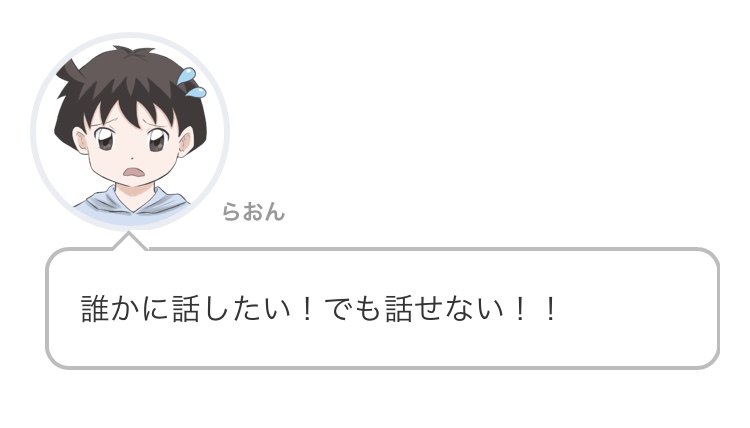This screenshot has width=750, height=428.
Task: Click the character's left eye
Action: (105, 139)
